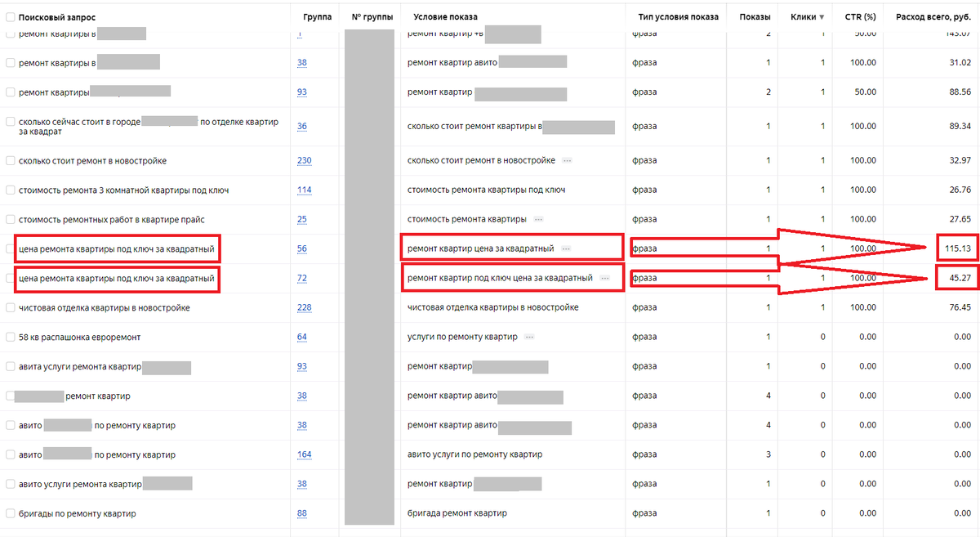This screenshot has width=980, height=537.
Task: Expand ellipsis after 'стоимость ремонта квартиры' condition
Action: tap(538, 220)
